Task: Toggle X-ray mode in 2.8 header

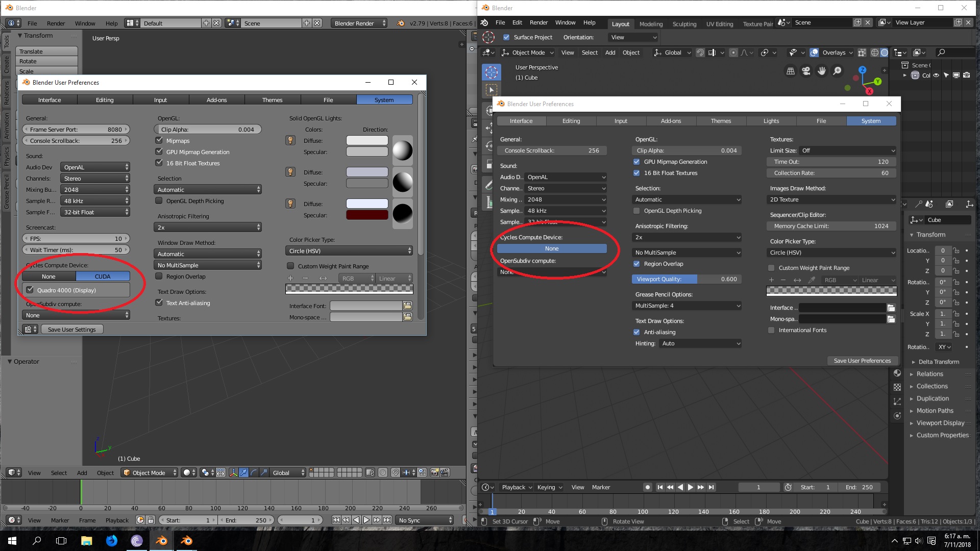Action: point(862,53)
